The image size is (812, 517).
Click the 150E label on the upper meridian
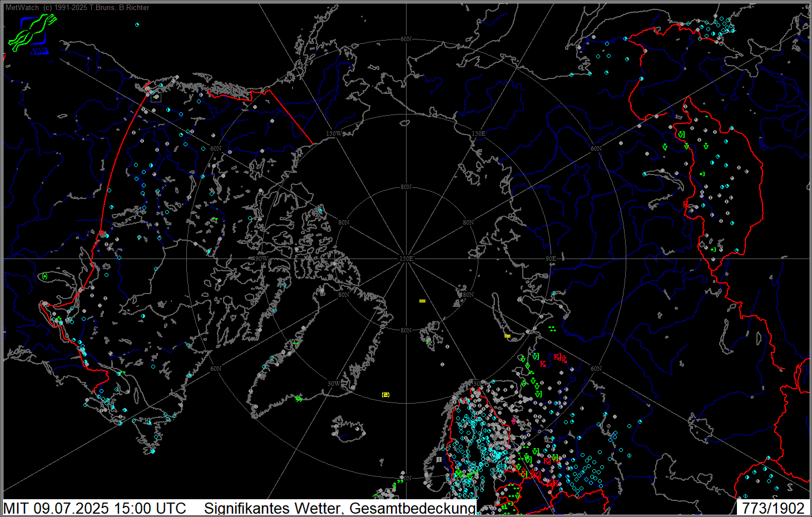(478, 133)
